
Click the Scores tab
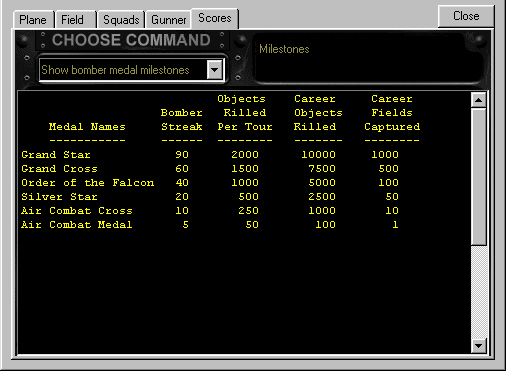pos(215,18)
